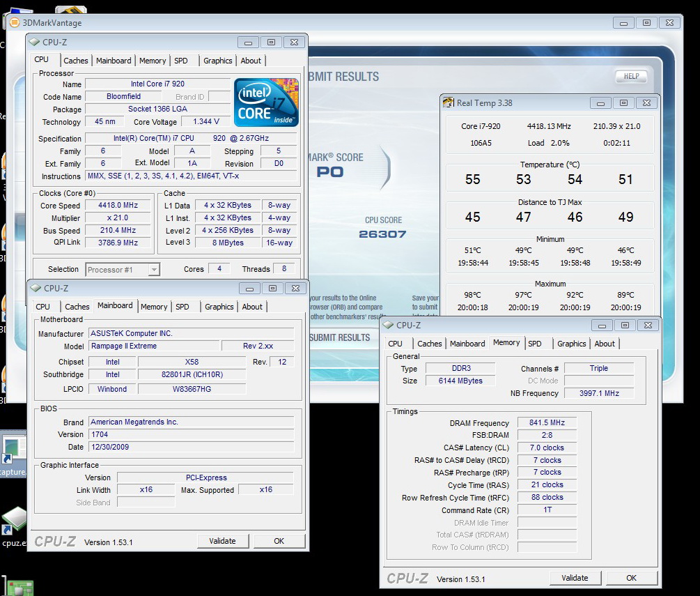Switch to Caches tab in top CPU-Z
This screenshot has width=700, height=596.
coord(75,61)
